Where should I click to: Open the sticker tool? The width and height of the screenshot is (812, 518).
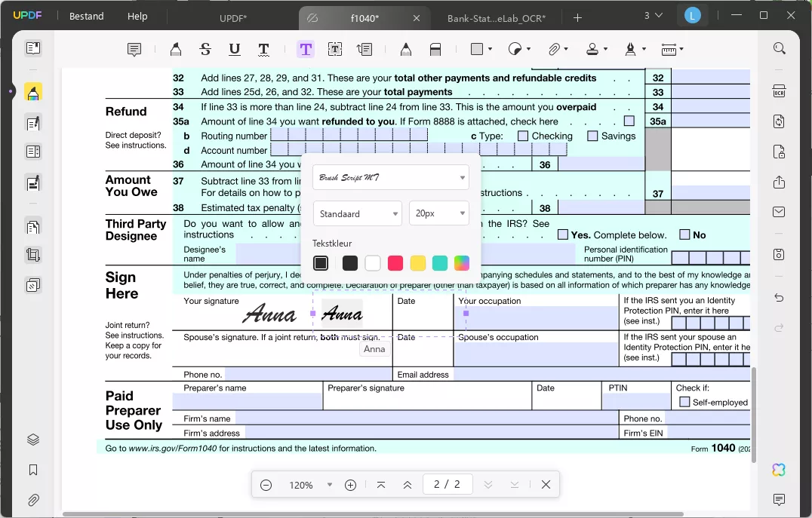515,49
